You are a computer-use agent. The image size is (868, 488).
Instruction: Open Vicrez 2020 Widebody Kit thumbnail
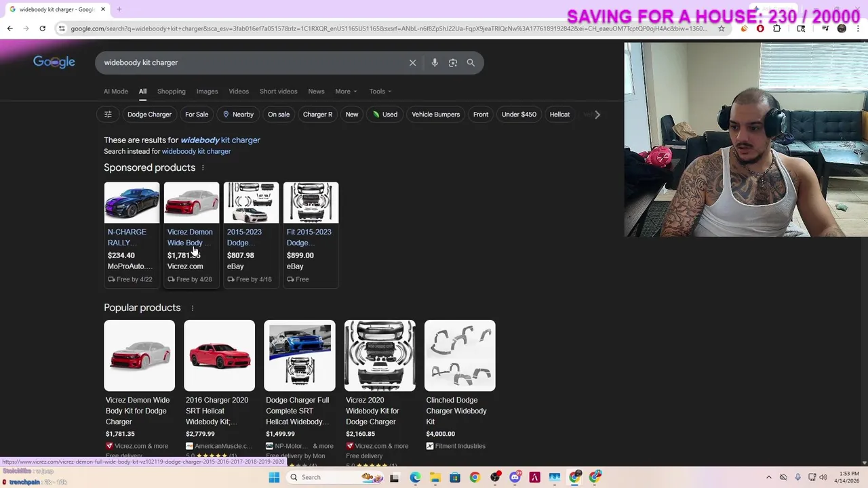tap(380, 356)
